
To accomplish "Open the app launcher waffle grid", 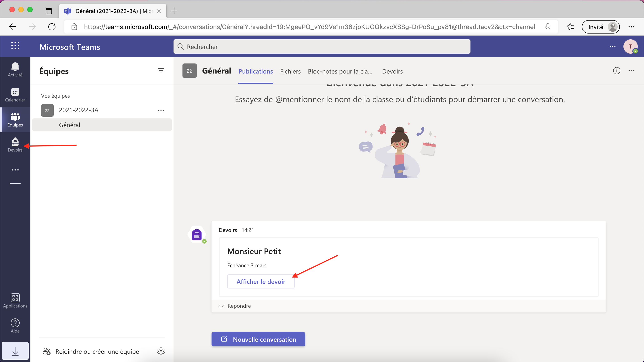I will [15, 46].
